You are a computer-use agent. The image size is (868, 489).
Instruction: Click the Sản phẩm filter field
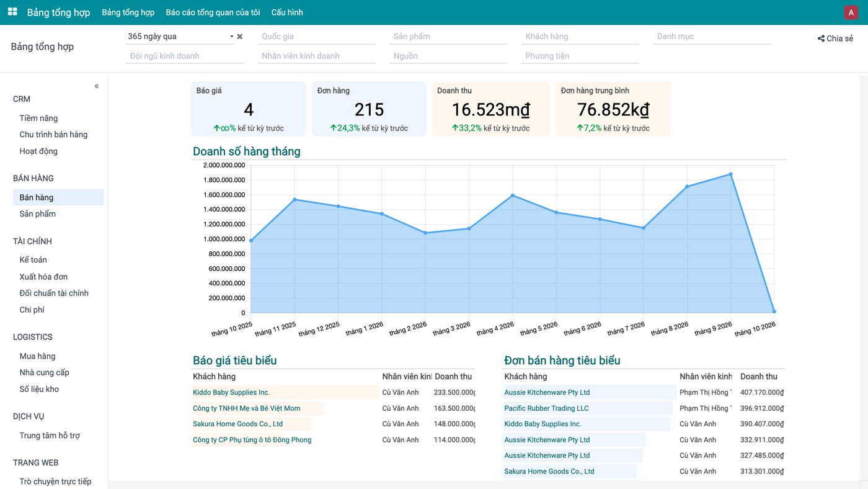[x=448, y=37]
